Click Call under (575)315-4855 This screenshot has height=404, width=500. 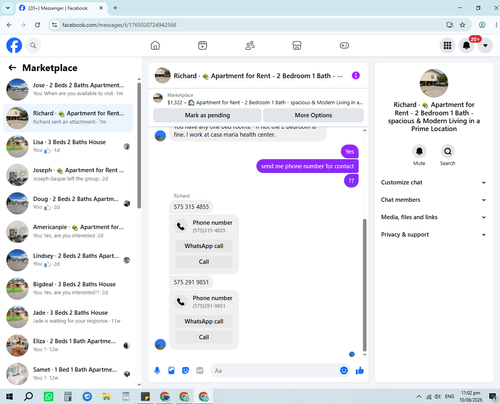tap(204, 262)
